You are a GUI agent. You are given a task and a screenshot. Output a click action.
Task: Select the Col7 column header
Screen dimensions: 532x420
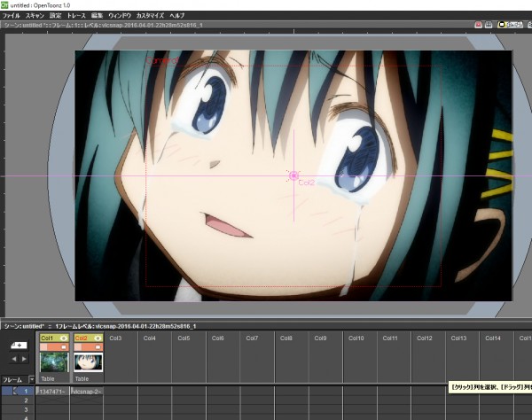click(x=252, y=338)
